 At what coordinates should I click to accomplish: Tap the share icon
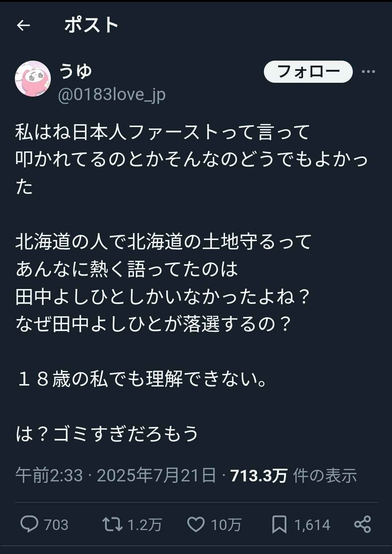pos(362,524)
